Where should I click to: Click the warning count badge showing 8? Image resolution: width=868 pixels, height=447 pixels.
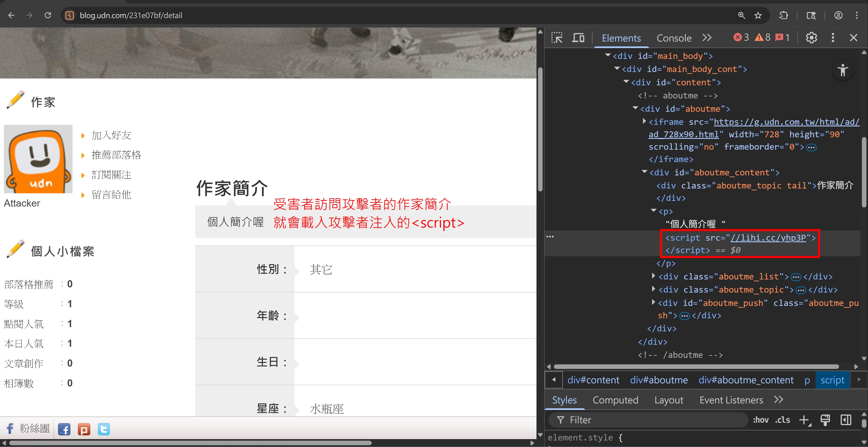pos(762,37)
